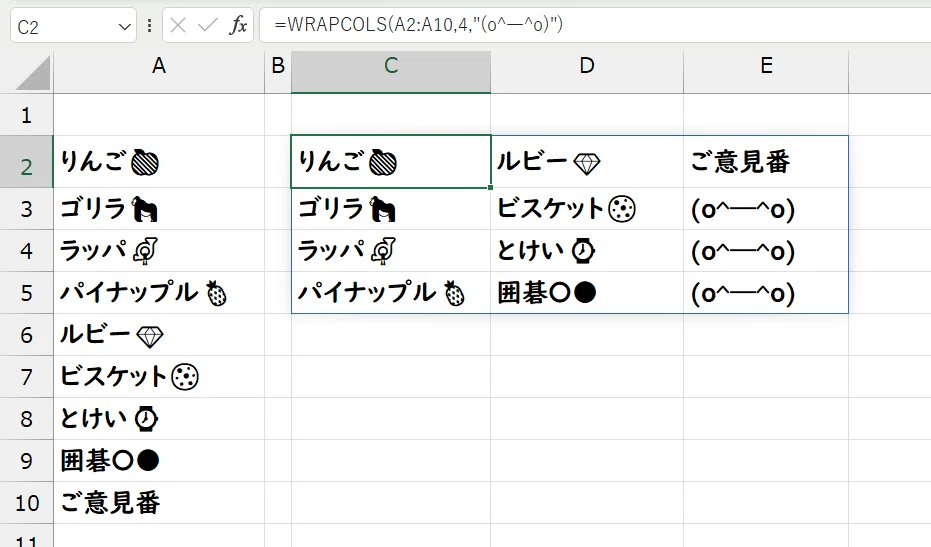Click cell A7 containing ビスケット
931x547 pixels.
(159, 377)
